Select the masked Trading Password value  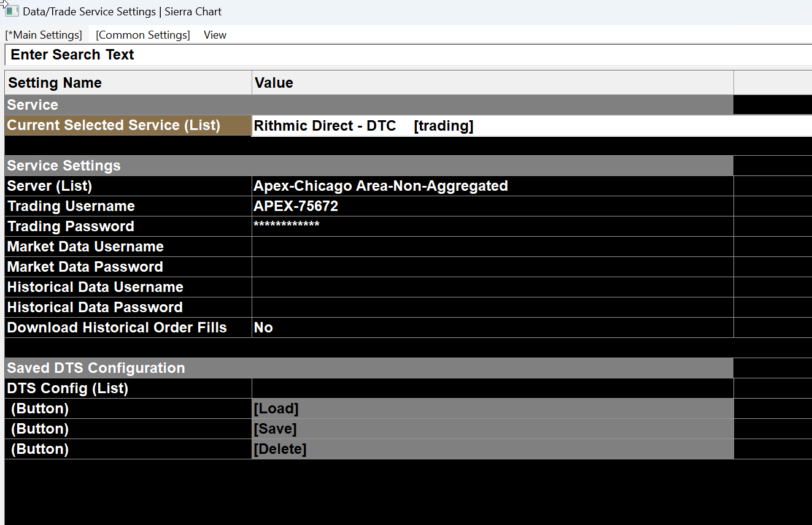492,226
